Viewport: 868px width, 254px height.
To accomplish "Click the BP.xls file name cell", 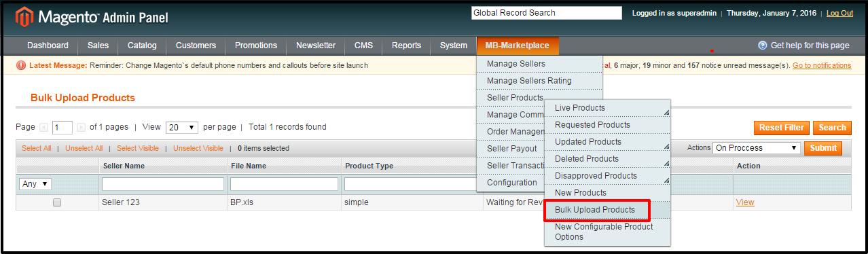I will click(x=242, y=202).
